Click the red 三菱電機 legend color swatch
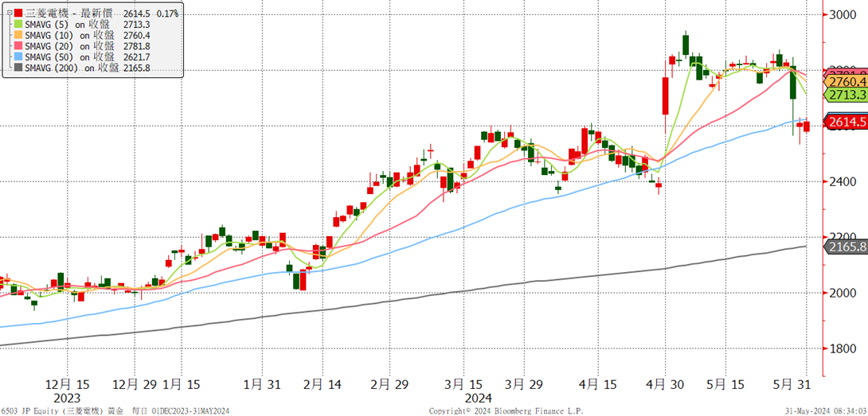 19,13
